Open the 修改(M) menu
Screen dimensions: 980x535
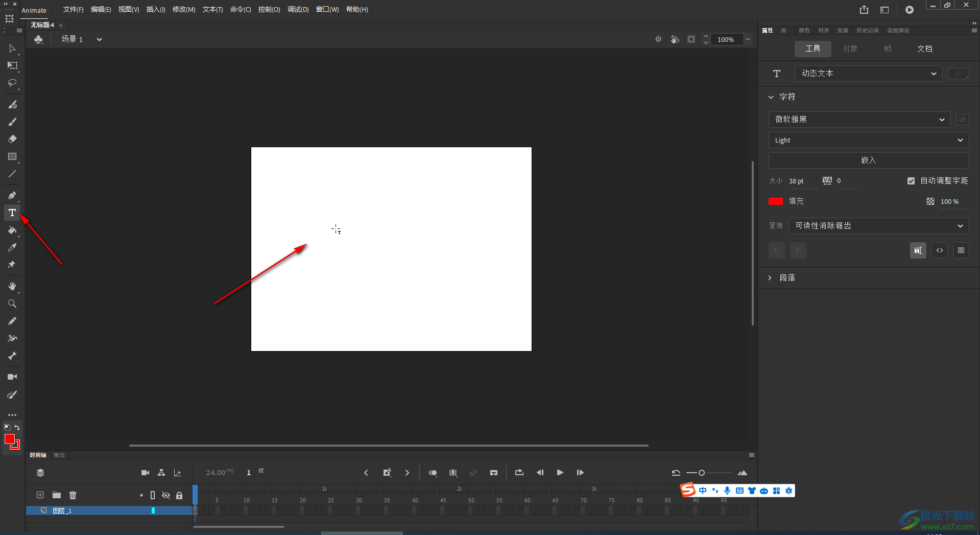pyautogui.click(x=184, y=10)
